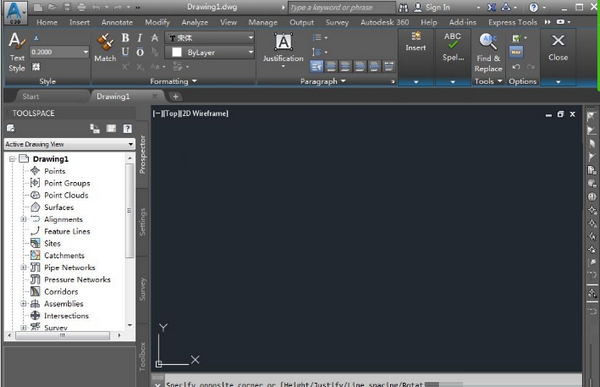Click the Spell Check ABC icon
This screenshot has width=600, height=387.
[x=453, y=41]
